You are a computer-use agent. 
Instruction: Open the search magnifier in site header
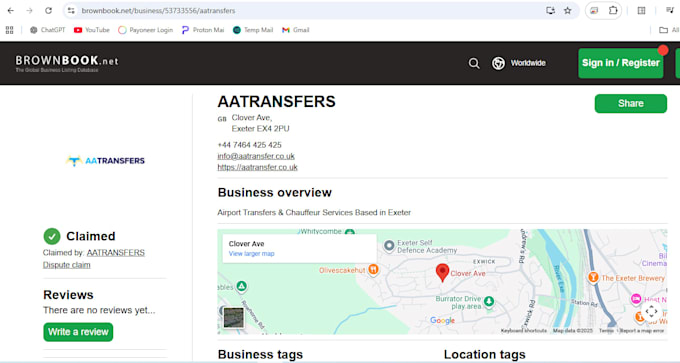coord(474,63)
